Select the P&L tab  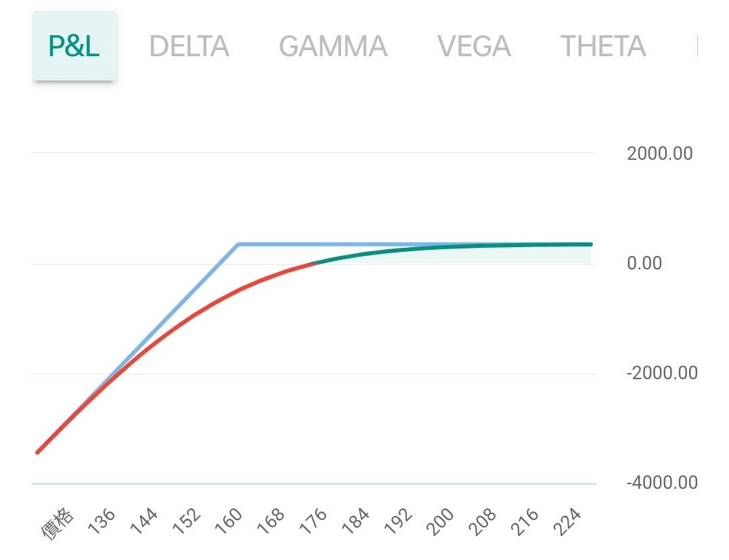(x=74, y=46)
